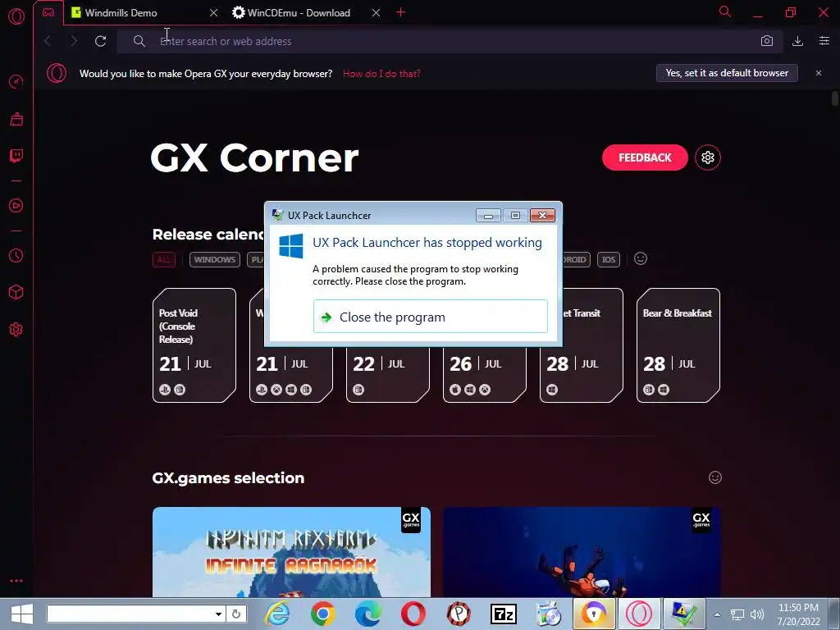This screenshot has height=630, width=840.
Task: Open History clock icon in sidebar
Action: pyautogui.click(x=16, y=256)
